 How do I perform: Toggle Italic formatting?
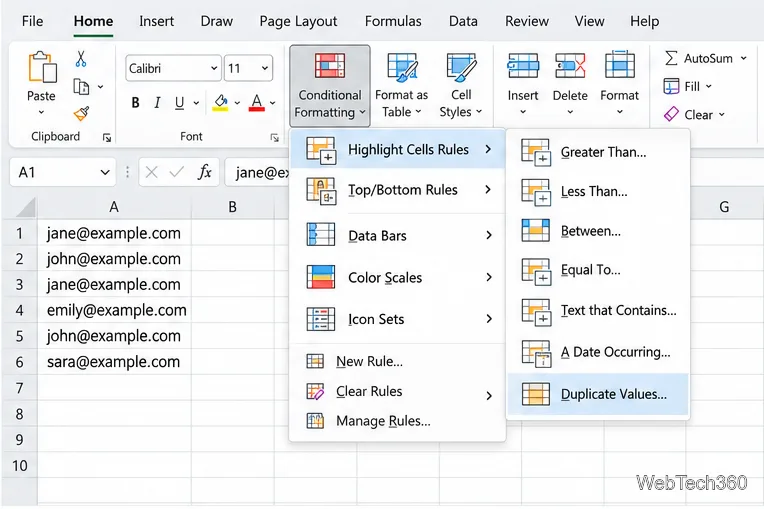pos(157,103)
